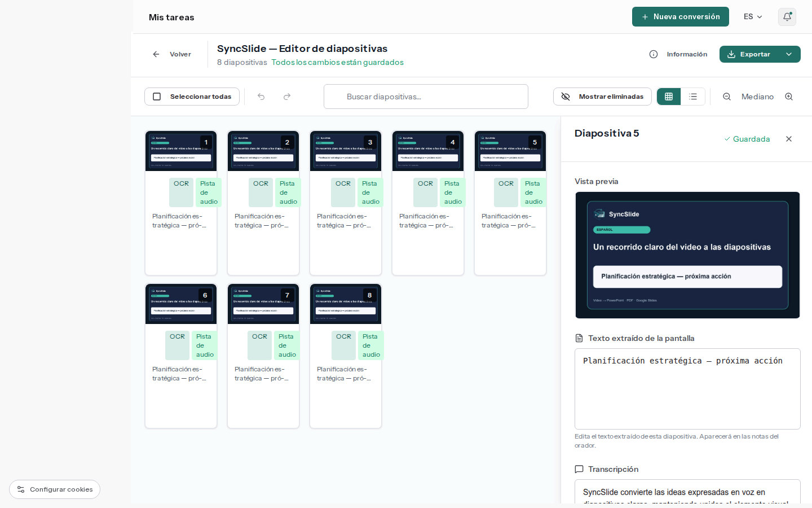The height and width of the screenshot is (508, 812).
Task: Switch to list view
Action: pyautogui.click(x=693, y=97)
